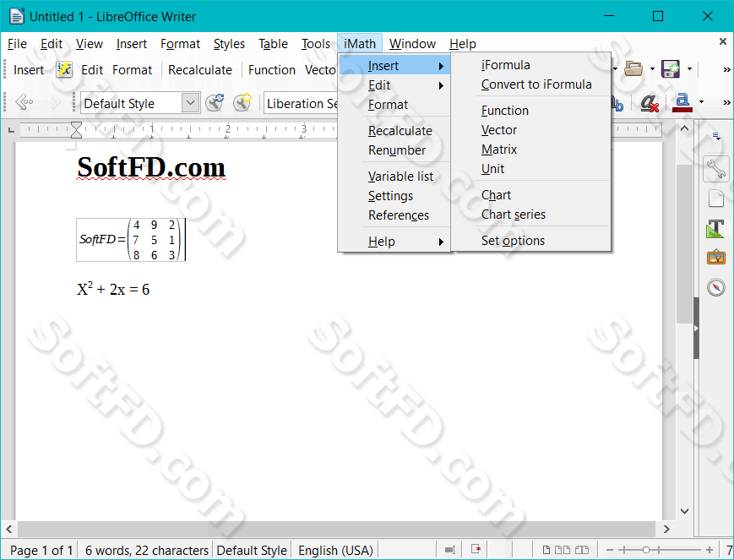Click the Recalculate button on iMath toolbar
The width and height of the screenshot is (734, 560).
pos(200,70)
